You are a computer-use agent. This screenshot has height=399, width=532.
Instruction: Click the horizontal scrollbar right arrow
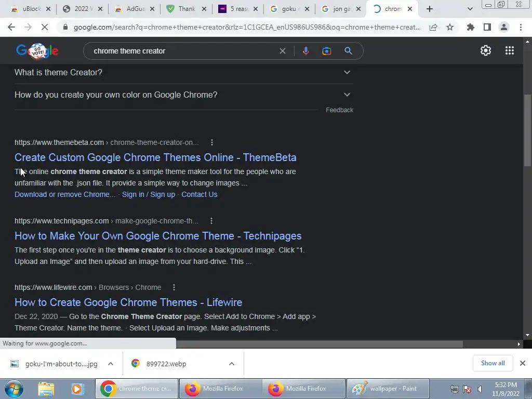[x=518, y=344]
